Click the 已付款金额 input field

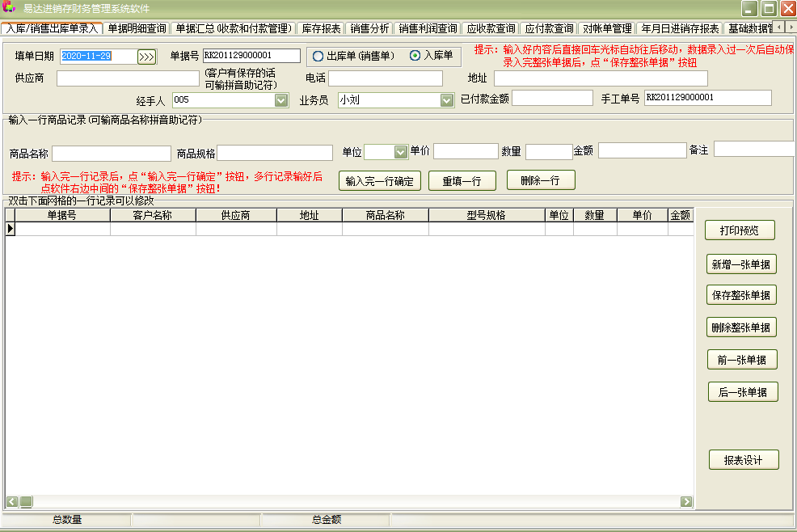(x=553, y=98)
